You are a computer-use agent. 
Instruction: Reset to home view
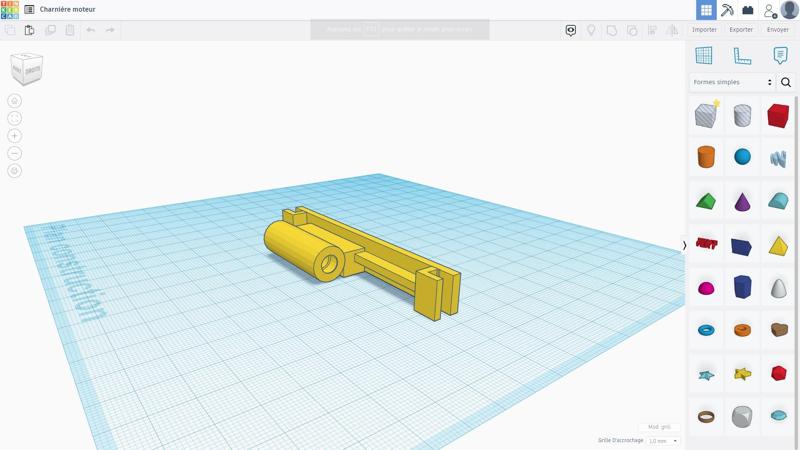[14, 101]
